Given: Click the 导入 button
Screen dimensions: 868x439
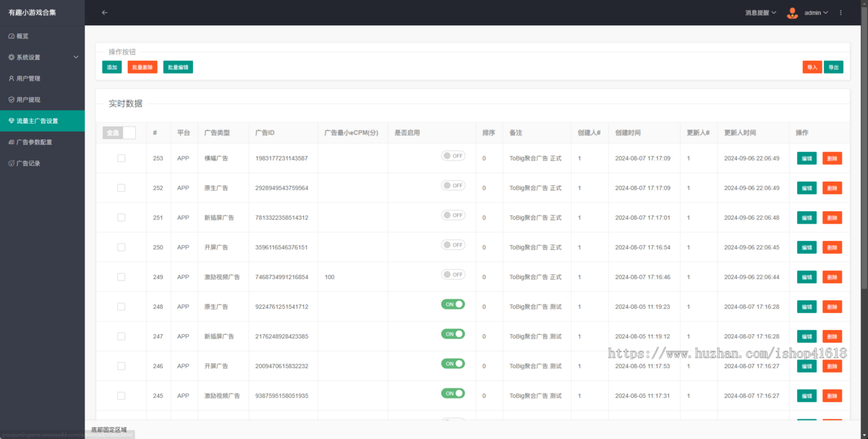Looking at the screenshot, I should 812,67.
